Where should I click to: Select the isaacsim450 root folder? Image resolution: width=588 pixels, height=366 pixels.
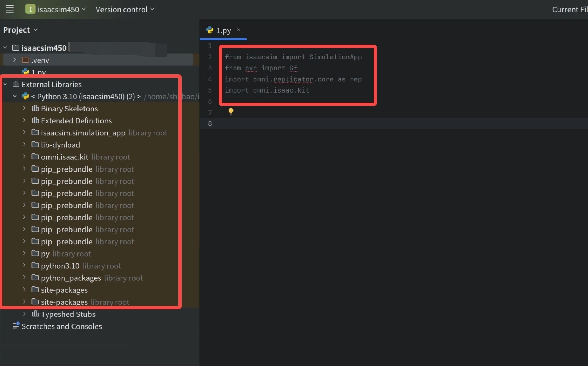point(44,48)
